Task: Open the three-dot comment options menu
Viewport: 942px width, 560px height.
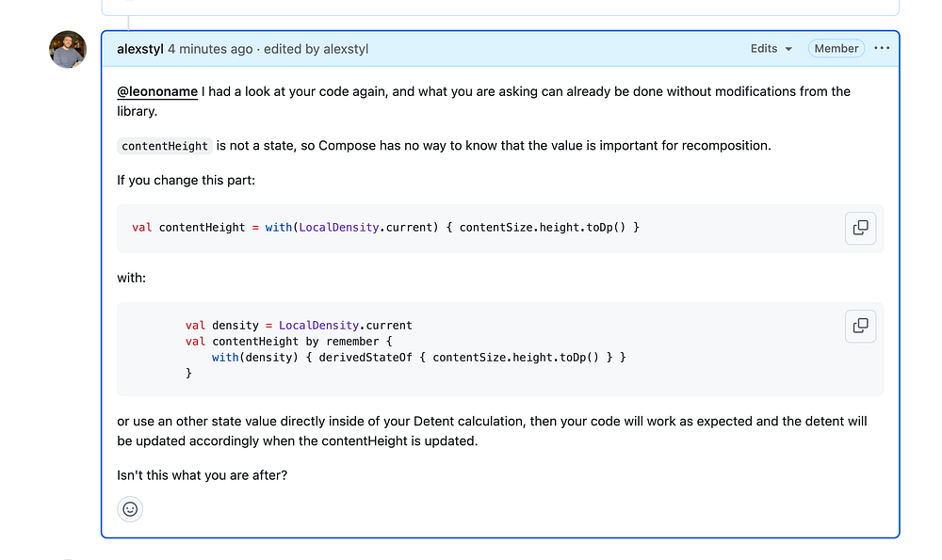Action: click(882, 49)
